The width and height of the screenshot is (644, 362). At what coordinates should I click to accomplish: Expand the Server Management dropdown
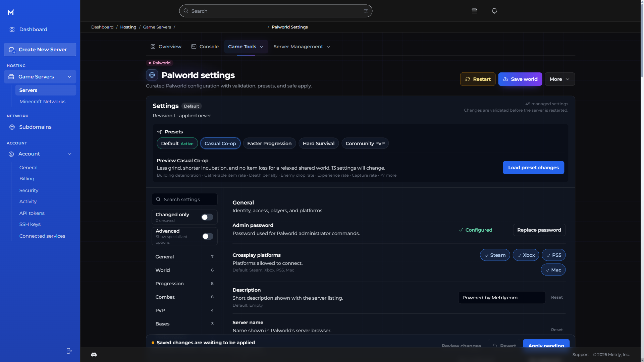tap(302, 47)
